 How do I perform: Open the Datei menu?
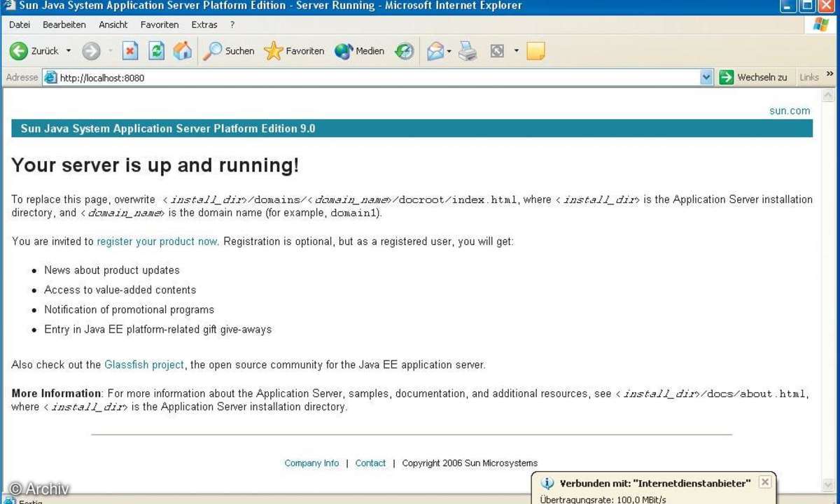tap(20, 24)
